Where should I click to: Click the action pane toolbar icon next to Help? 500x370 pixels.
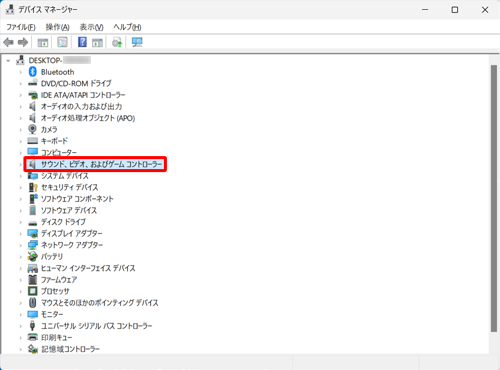tap(97, 42)
